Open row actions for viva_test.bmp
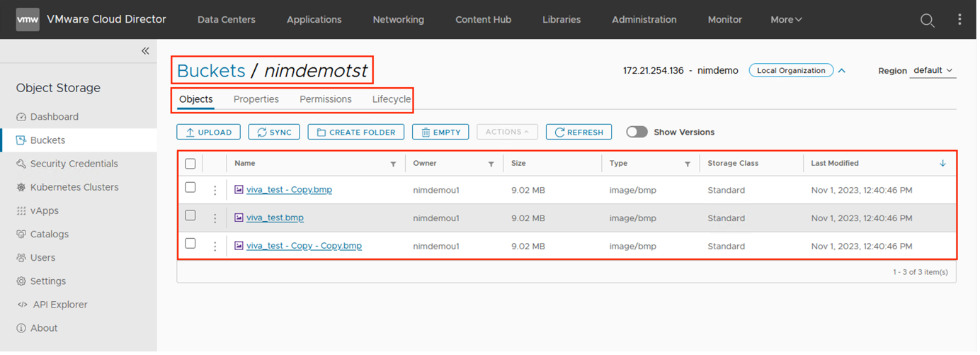980x355 pixels. pyautogui.click(x=215, y=218)
